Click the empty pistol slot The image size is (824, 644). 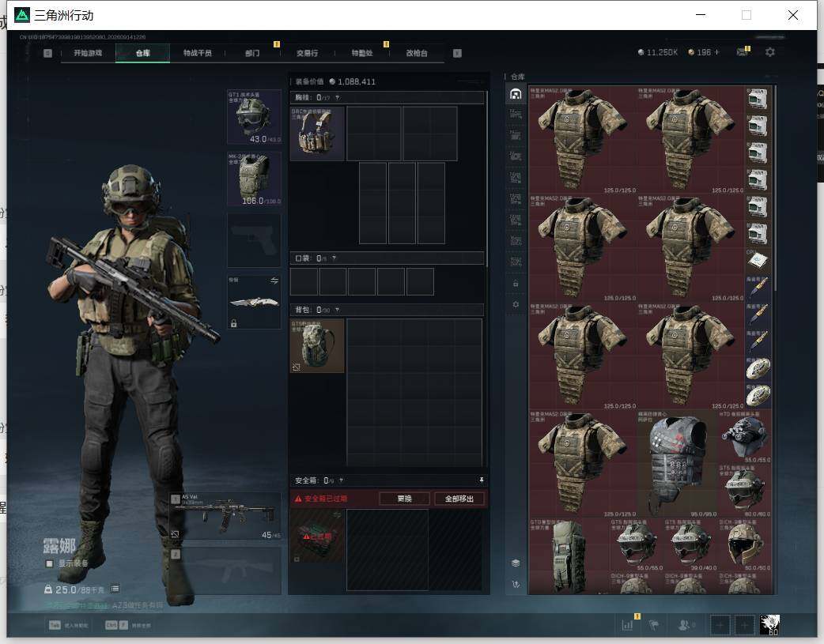click(x=254, y=240)
